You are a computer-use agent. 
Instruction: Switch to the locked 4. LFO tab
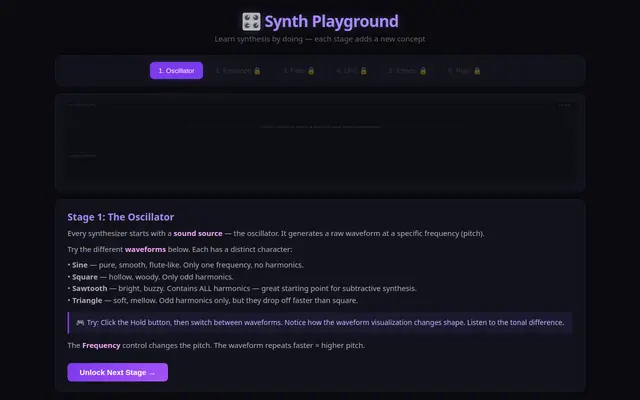[x=351, y=71]
